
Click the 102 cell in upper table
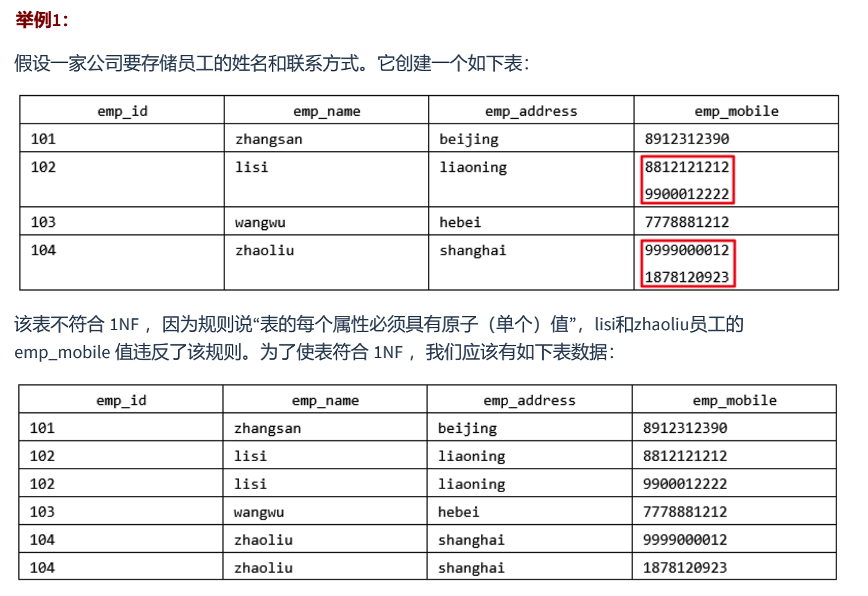pos(43,167)
